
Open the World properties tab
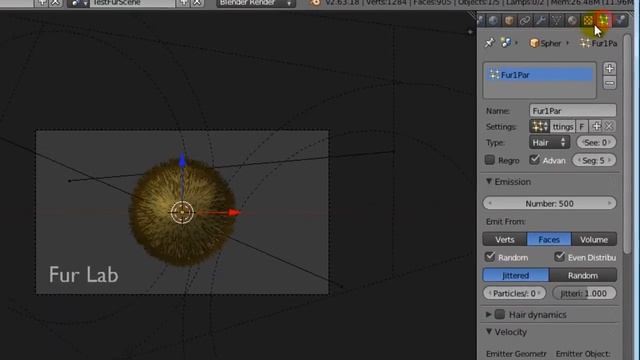click(493, 20)
